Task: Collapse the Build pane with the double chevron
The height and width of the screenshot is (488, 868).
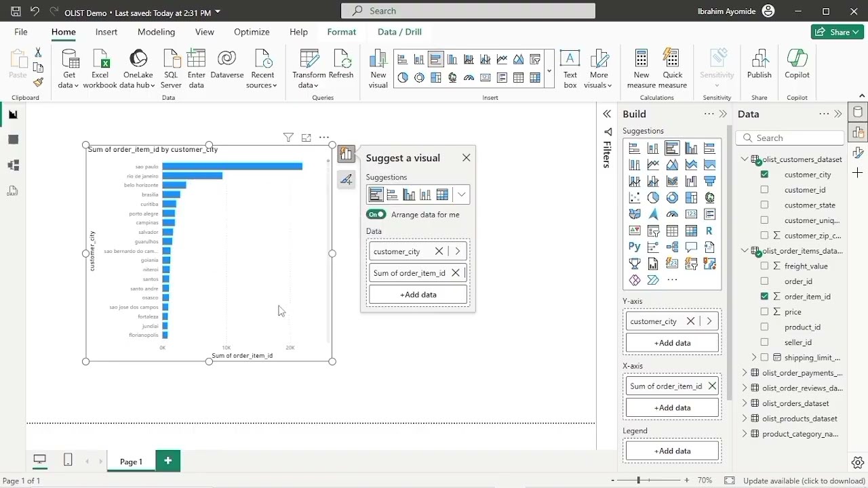Action: [723, 114]
